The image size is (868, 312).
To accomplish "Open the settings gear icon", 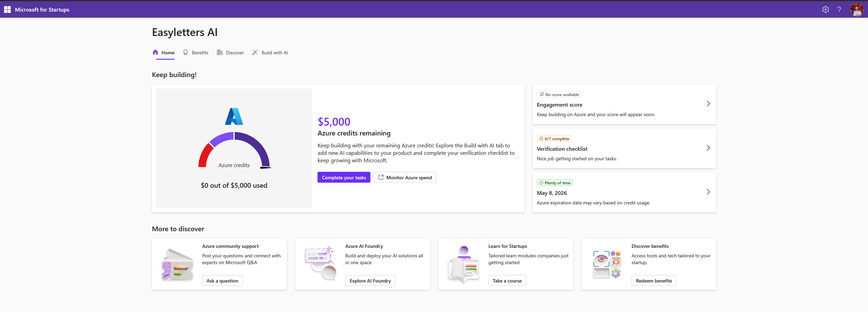I will click(x=825, y=10).
